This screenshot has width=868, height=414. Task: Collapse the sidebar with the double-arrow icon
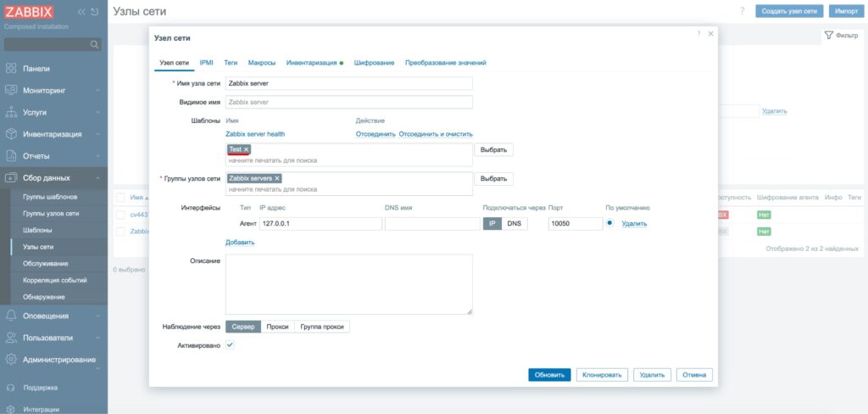(81, 12)
